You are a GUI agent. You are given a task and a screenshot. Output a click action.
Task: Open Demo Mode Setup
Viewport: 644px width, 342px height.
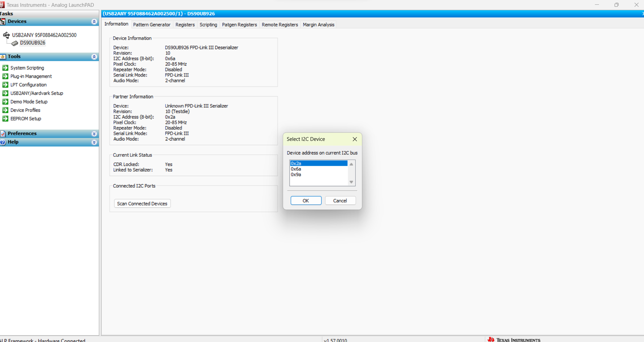tap(29, 102)
